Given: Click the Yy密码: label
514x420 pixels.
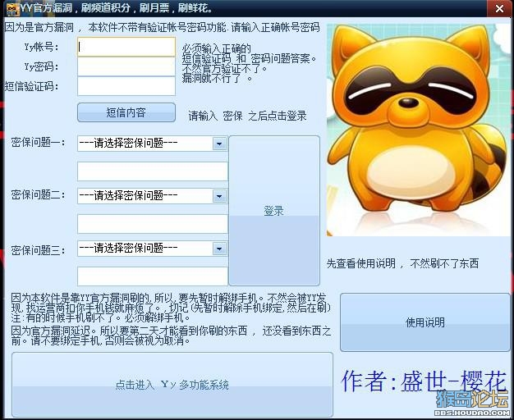Looking at the screenshot, I should click(41, 66).
